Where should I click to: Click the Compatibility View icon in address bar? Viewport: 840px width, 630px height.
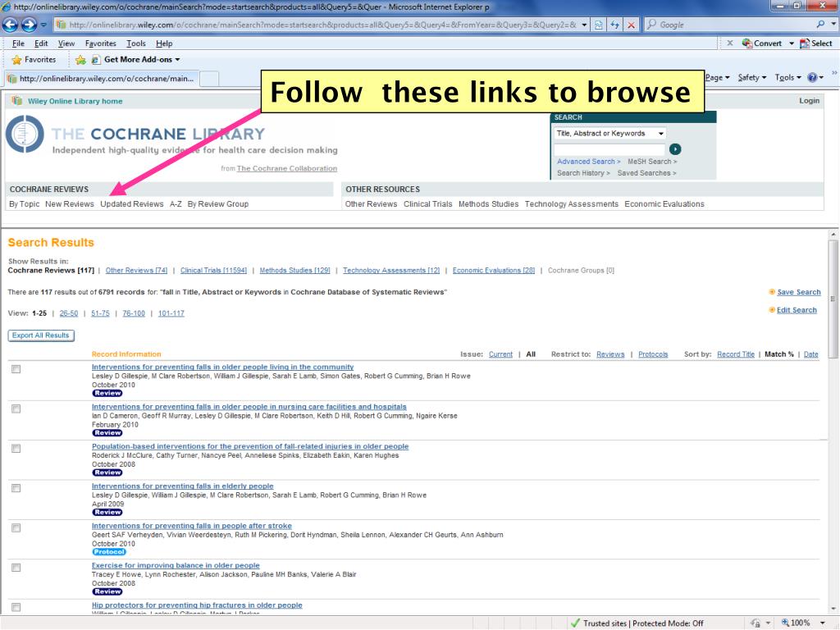[x=598, y=25]
